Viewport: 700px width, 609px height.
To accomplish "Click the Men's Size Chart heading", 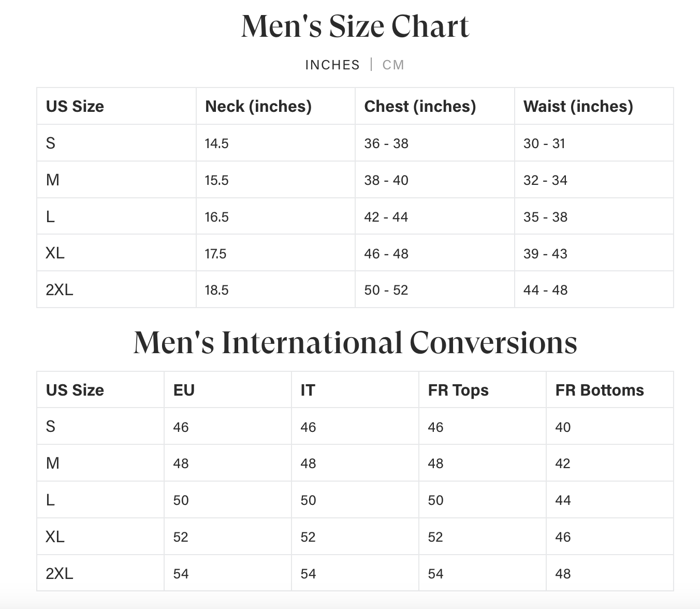I will pyautogui.click(x=355, y=26).
